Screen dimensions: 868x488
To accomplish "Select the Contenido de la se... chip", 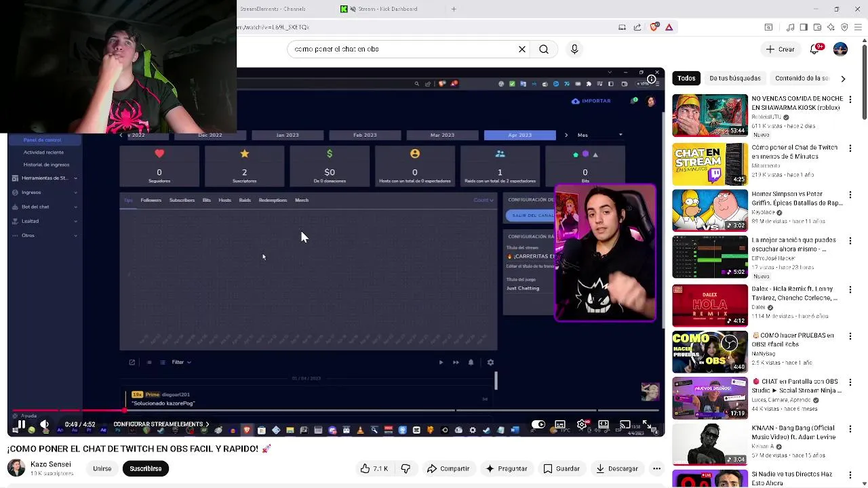I will pyautogui.click(x=802, y=78).
